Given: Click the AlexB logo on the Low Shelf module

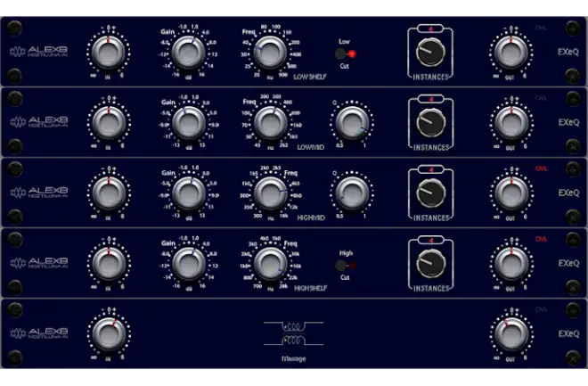Looking at the screenshot, I should pos(39,52).
